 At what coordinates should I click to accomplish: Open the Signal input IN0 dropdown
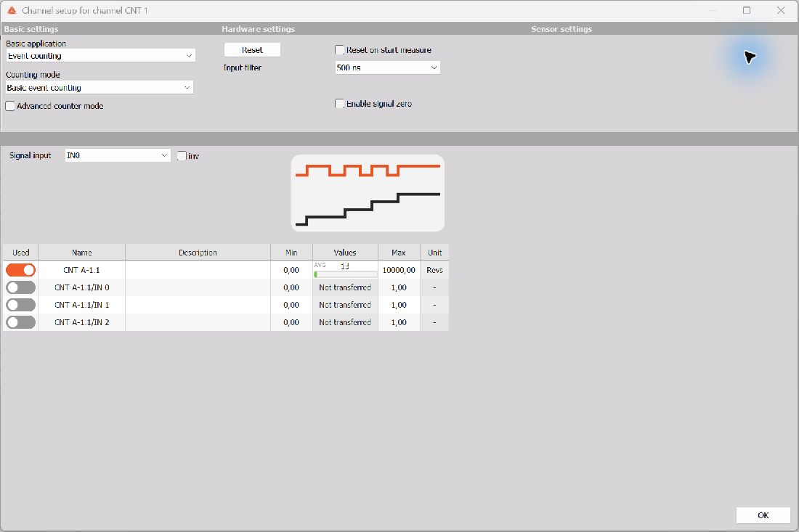tap(118, 155)
